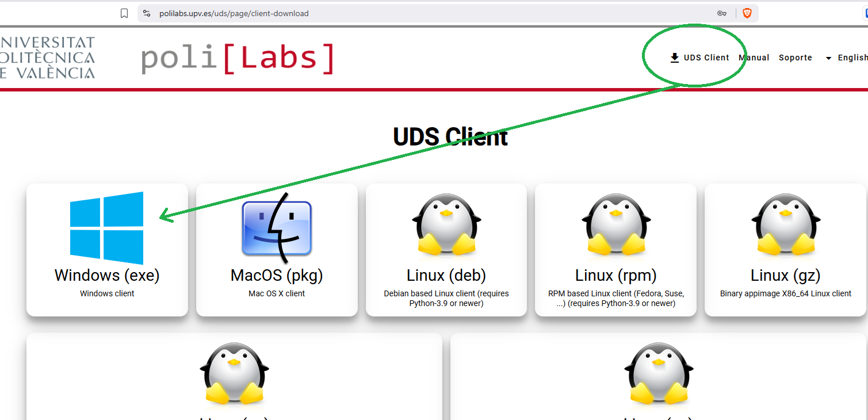Open the Brave Shields lion icon
This screenshot has height=420, width=868.
tap(747, 13)
